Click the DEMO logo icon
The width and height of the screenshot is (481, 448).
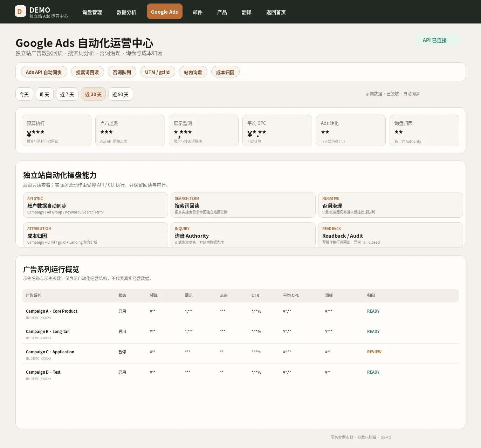pos(20,11)
